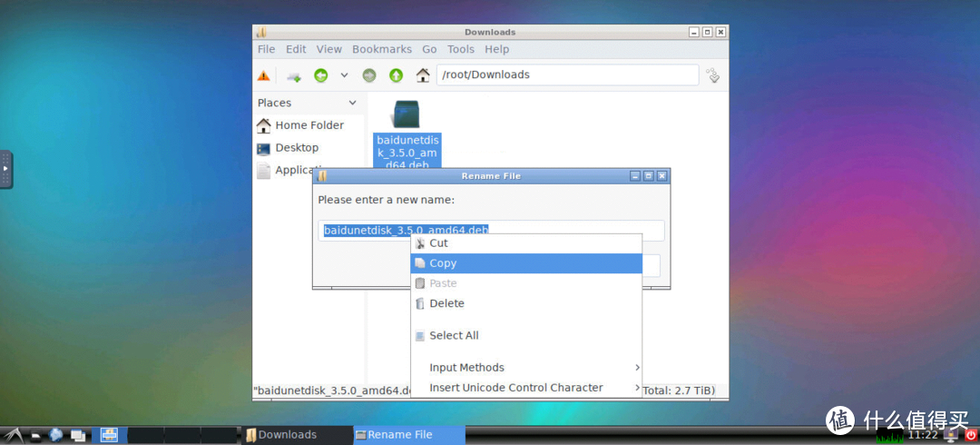Click the status bar file name text
980x445 pixels.
[x=332, y=391]
